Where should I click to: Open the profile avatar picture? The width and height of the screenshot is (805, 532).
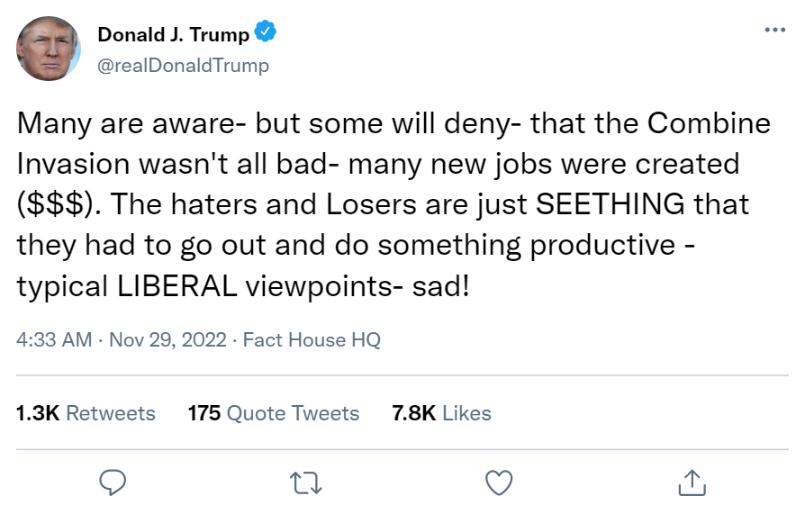pos(49,49)
